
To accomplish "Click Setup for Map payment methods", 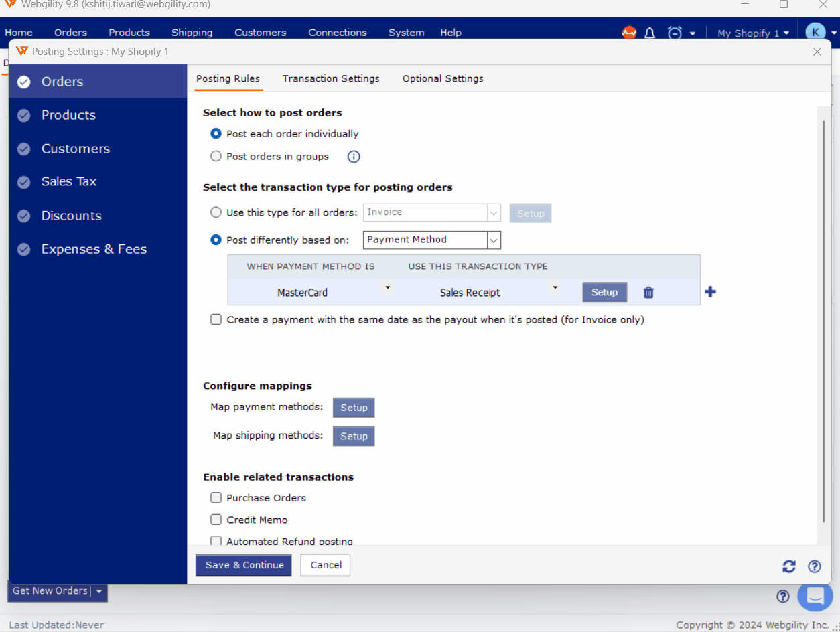I will [354, 408].
